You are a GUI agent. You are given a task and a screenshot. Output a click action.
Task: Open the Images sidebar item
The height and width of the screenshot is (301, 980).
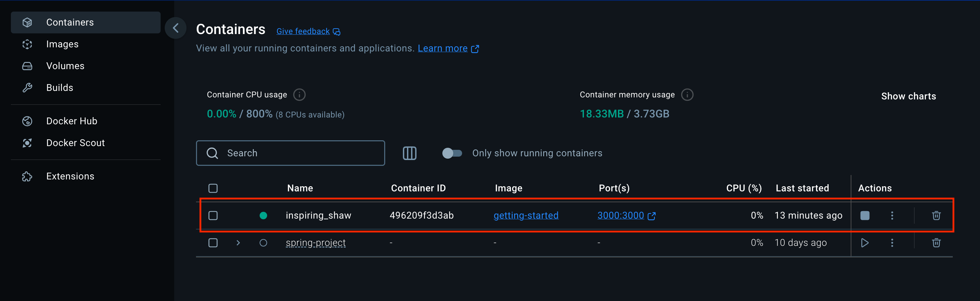(x=86, y=44)
